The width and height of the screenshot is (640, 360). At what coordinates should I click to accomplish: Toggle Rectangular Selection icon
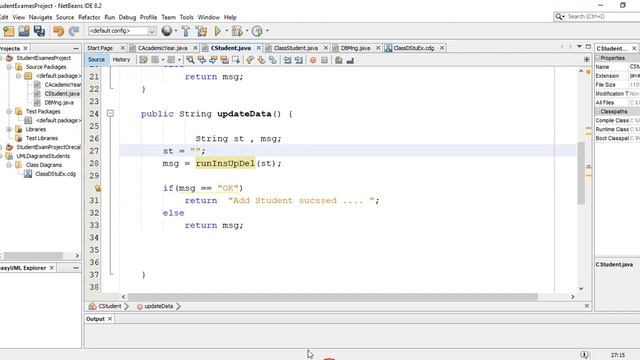(x=236, y=60)
